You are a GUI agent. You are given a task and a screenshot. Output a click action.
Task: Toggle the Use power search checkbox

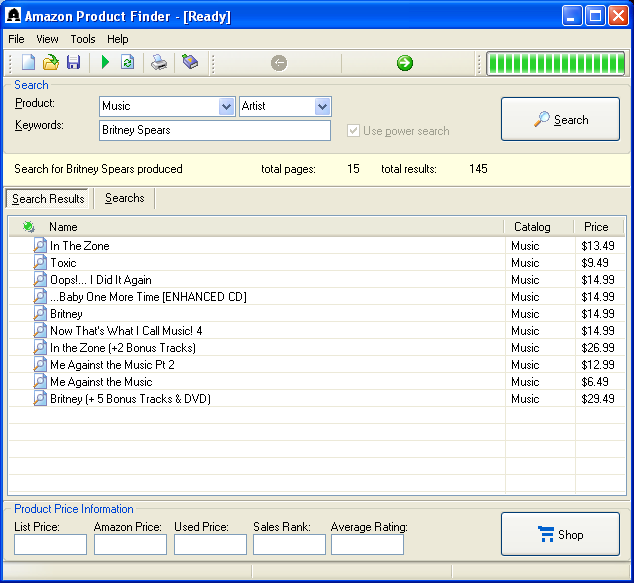coord(353,131)
